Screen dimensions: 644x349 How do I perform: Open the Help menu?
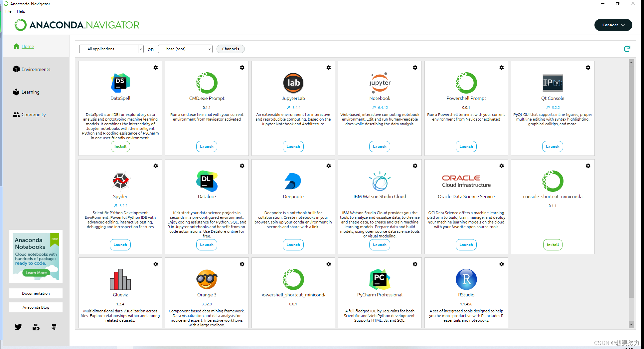coord(21,11)
